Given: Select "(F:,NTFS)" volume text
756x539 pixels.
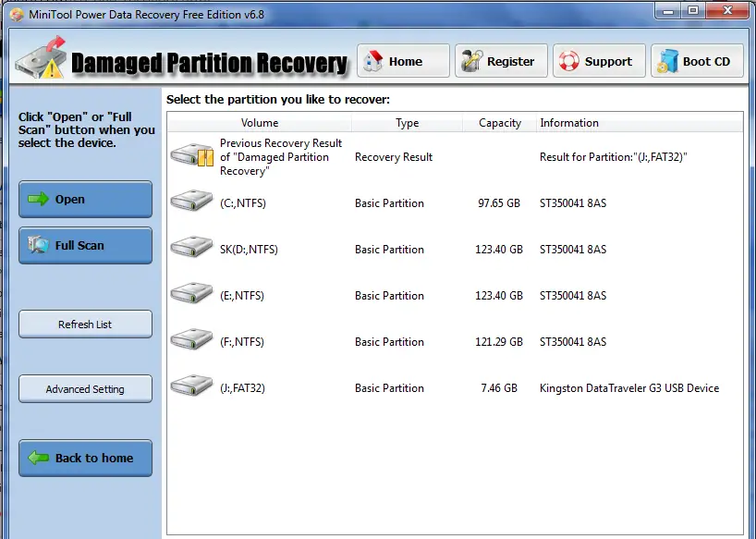Looking at the screenshot, I should coord(242,342).
